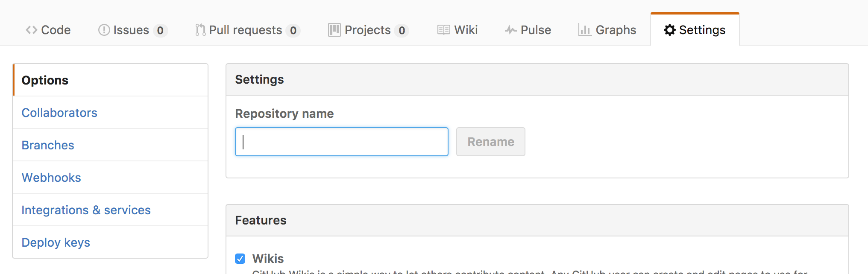Click the Projects count badge
This screenshot has height=274, width=868.
pyautogui.click(x=402, y=30)
